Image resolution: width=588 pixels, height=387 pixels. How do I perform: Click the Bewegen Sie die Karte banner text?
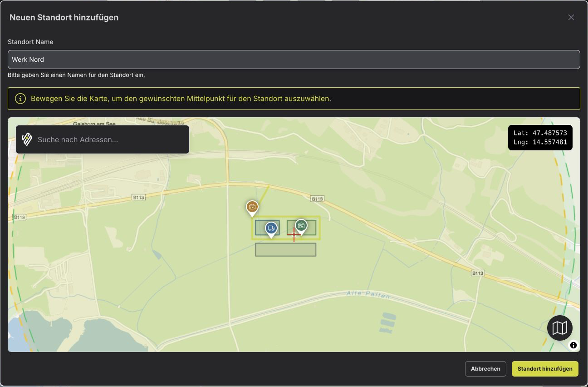coord(181,99)
